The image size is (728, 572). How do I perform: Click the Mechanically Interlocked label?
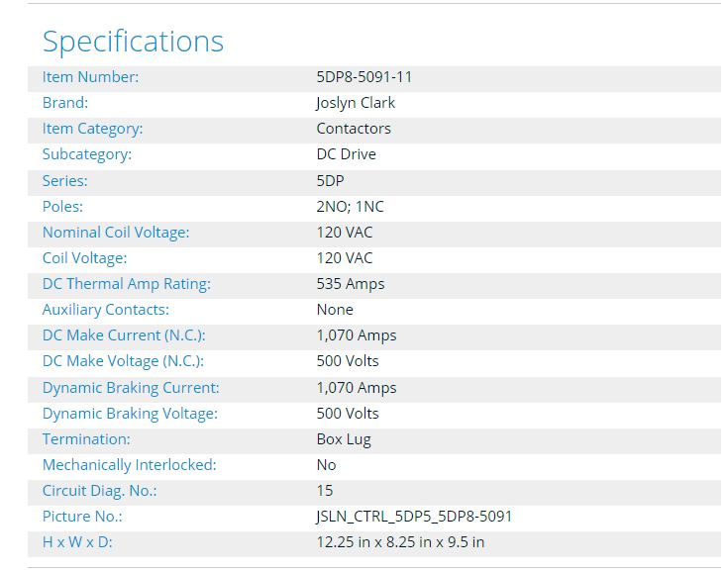tap(130, 465)
